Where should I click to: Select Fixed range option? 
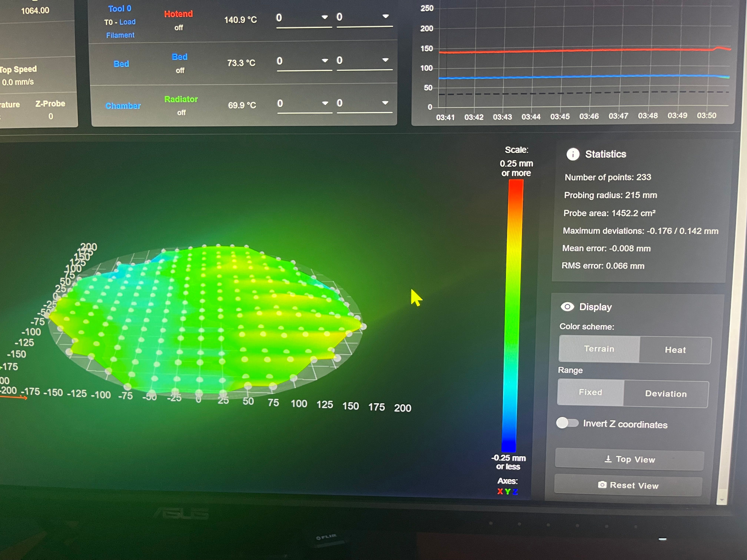590,392
